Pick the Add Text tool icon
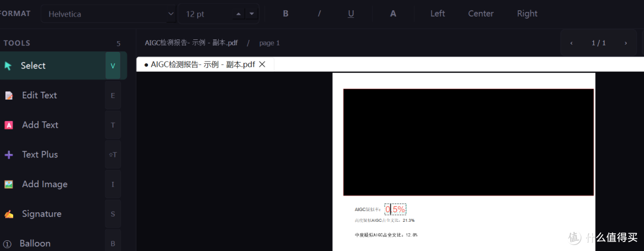The image size is (644, 251). coord(8,125)
